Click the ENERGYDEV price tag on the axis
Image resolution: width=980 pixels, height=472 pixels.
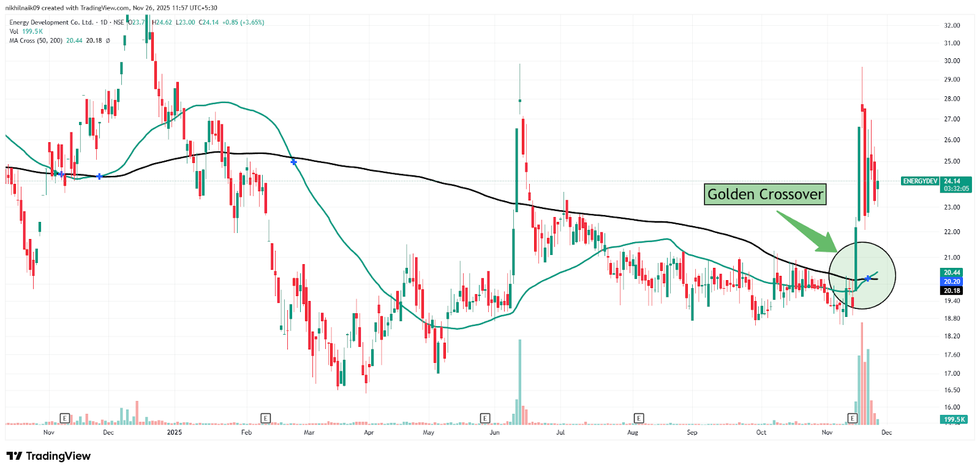(920, 181)
